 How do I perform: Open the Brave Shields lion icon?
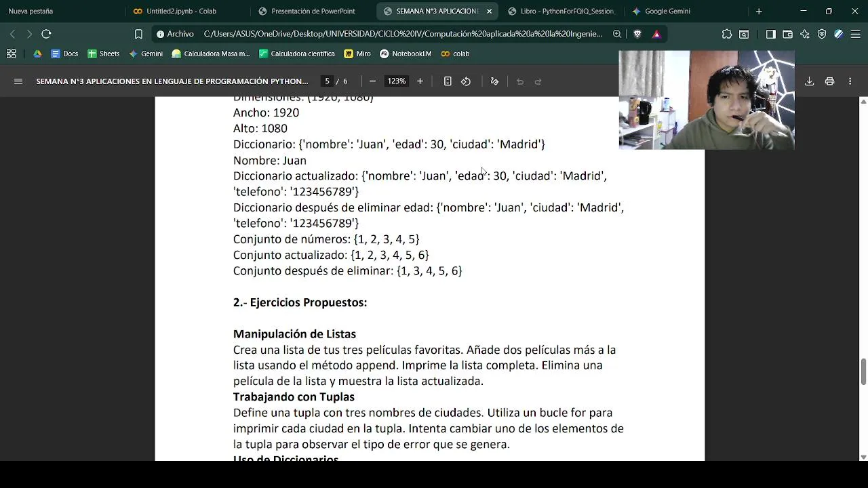[637, 34]
